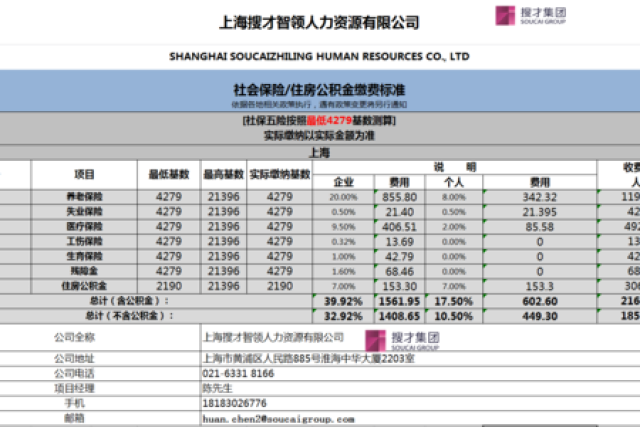Select the 最高基数 column header
This screenshot has width=640, height=427.
224,175
